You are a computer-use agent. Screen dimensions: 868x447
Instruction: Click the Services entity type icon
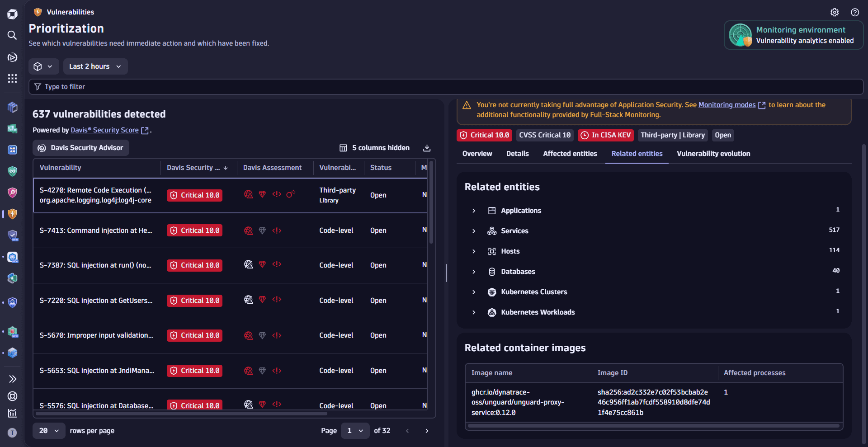point(492,231)
